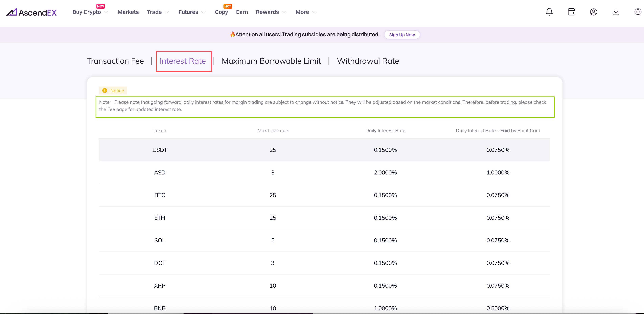Open the Futures dropdown menu

coord(192,12)
